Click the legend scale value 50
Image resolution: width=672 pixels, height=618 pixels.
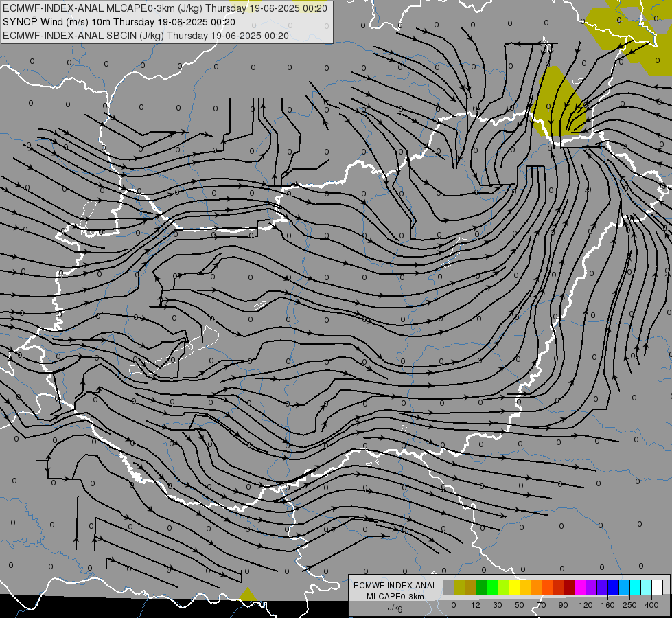click(520, 605)
